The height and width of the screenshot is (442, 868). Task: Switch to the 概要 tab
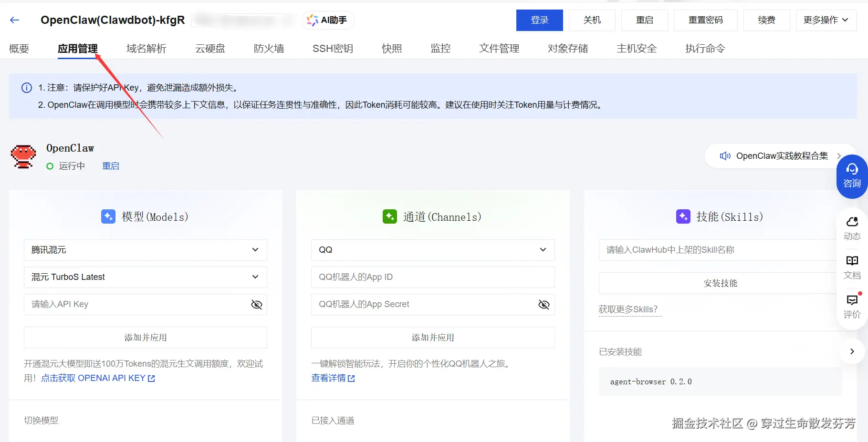(19, 49)
